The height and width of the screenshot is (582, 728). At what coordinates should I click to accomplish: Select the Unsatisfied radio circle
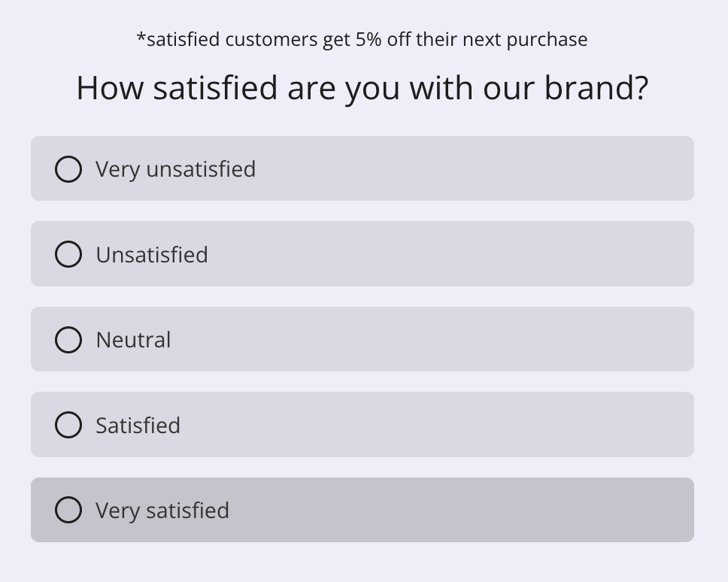pyautogui.click(x=68, y=254)
